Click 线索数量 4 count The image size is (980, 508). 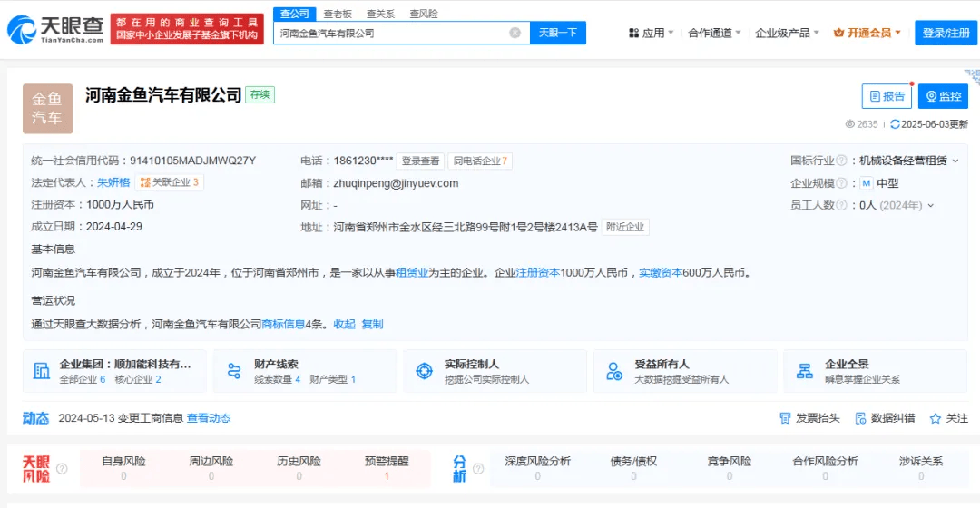point(278,379)
